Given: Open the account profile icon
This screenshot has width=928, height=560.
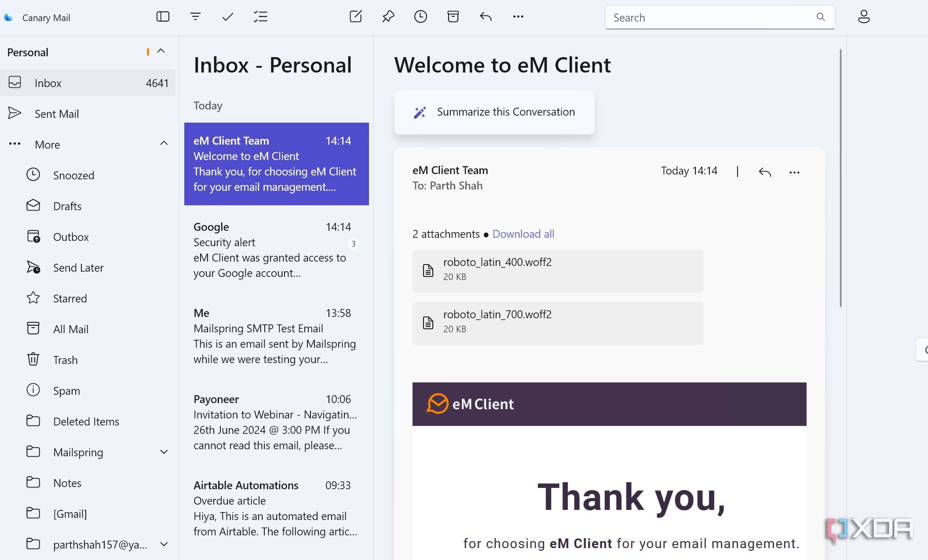Looking at the screenshot, I should (x=863, y=17).
